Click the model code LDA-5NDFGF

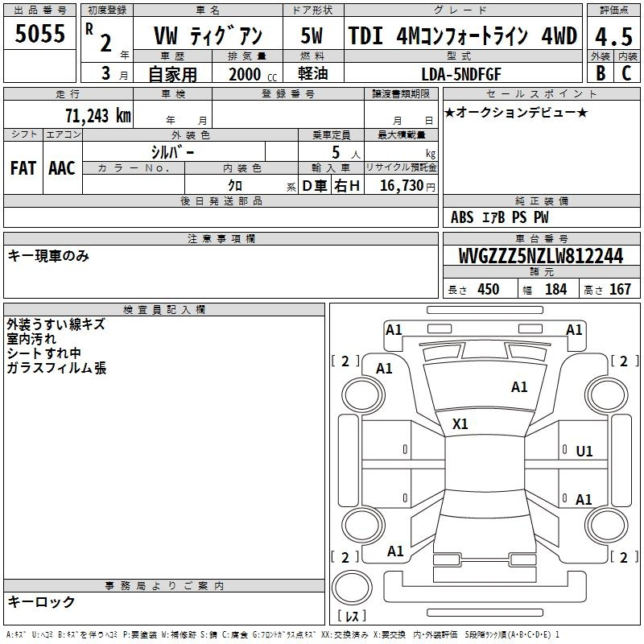pyautogui.click(x=462, y=73)
